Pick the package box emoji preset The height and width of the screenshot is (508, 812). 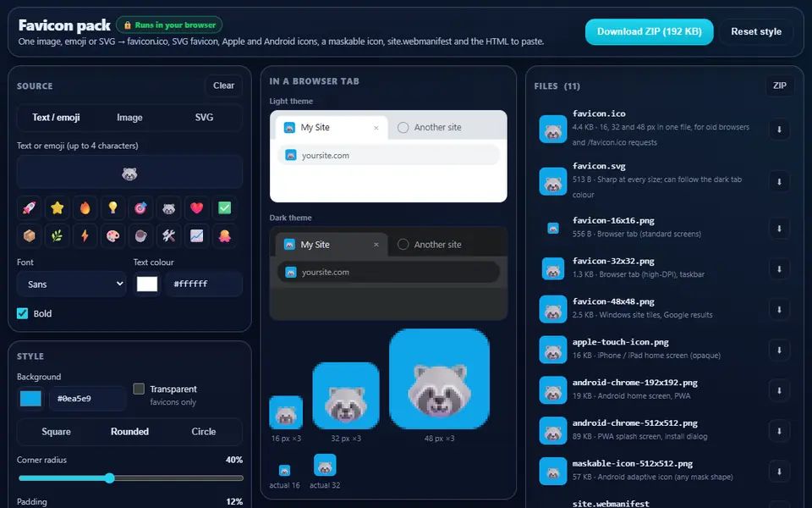[29, 236]
